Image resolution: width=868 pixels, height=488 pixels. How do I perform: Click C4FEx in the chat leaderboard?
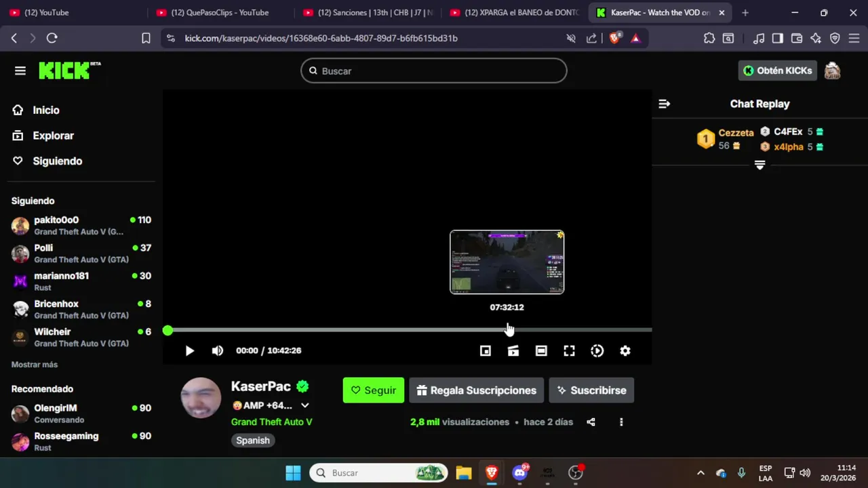click(x=788, y=131)
